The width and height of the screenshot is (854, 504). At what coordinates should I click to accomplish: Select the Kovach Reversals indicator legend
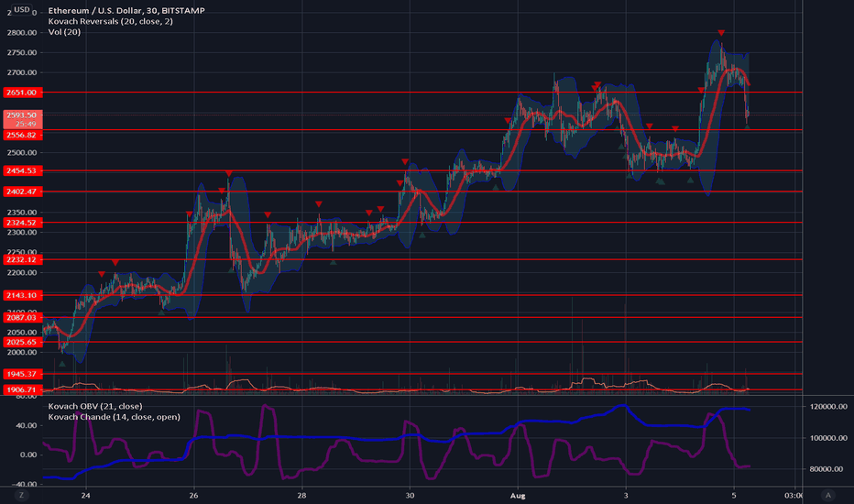tap(111, 21)
